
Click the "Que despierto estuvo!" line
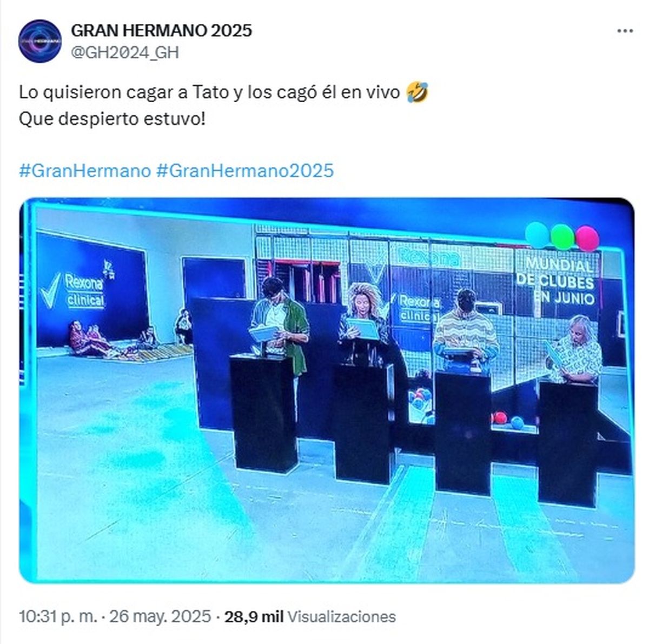(112, 118)
